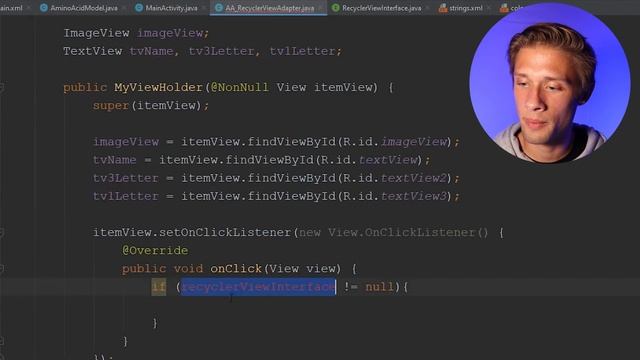The width and height of the screenshot is (640, 360).
Task: Click the class icon on MainActivity.java tab
Action: point(139,8)
